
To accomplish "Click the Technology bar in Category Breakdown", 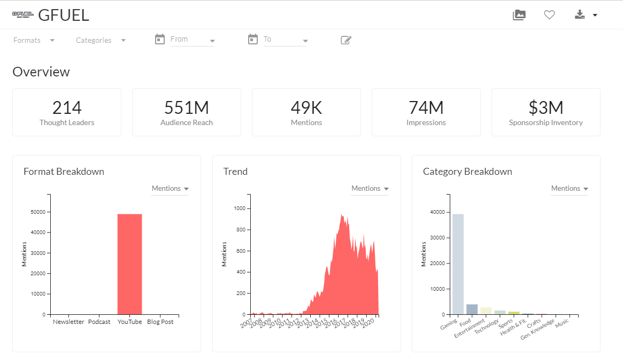I will click(500, 312).
